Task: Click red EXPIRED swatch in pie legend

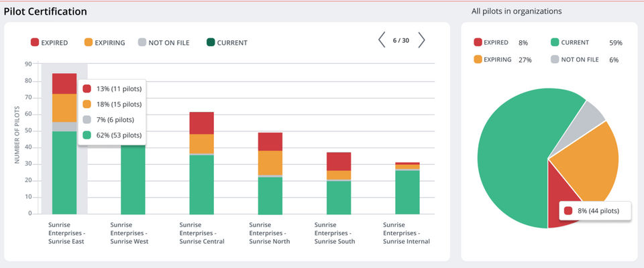Action: (478, 42)
